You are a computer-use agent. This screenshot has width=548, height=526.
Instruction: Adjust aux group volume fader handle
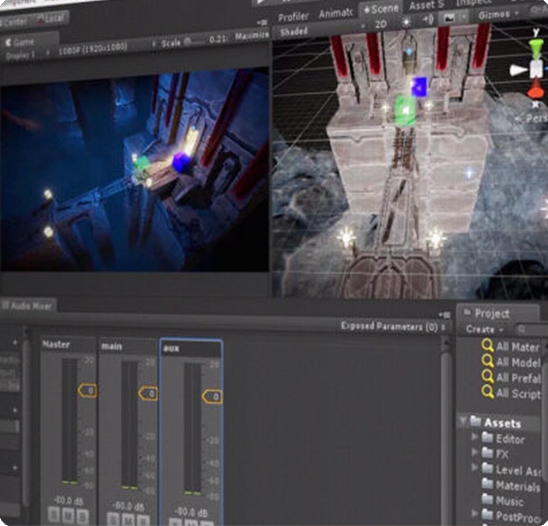coord(212,397)
